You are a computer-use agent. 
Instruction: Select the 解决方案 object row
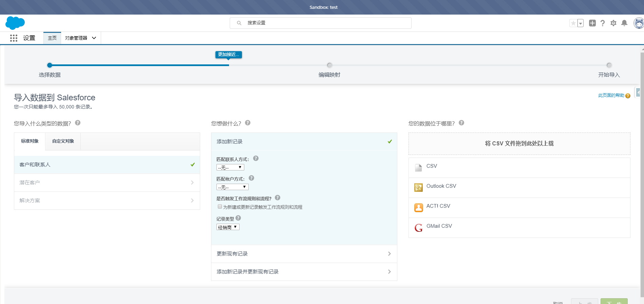click(107, 201)
